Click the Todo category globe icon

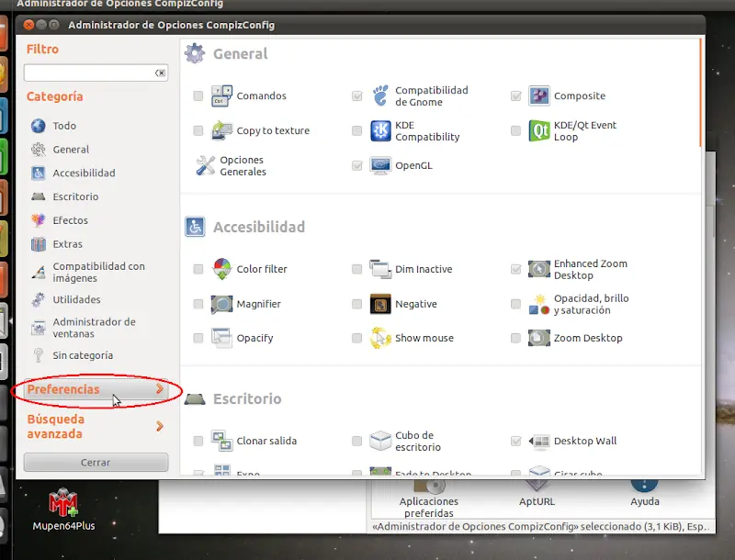pos(39,126)
